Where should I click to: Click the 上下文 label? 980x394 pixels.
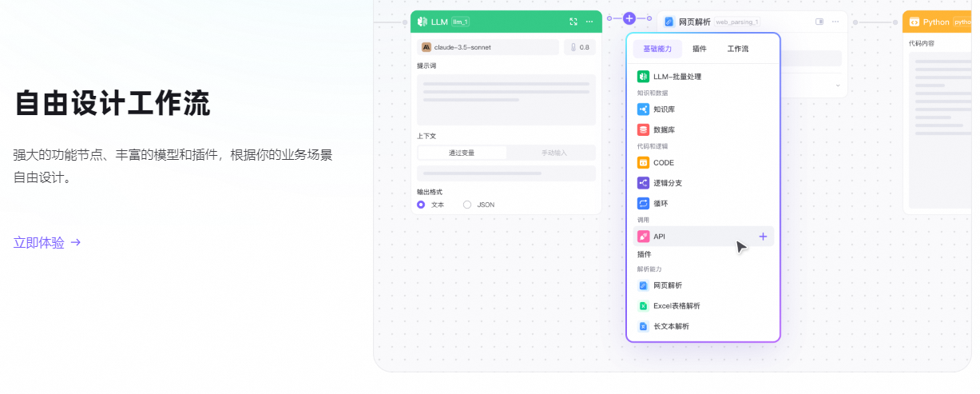(x=427, y=136)
